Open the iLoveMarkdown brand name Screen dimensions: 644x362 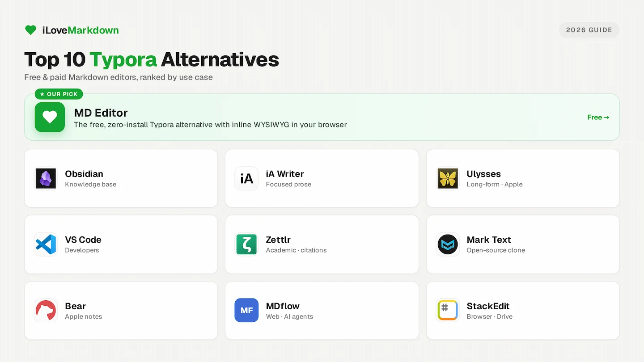[80, 30]
